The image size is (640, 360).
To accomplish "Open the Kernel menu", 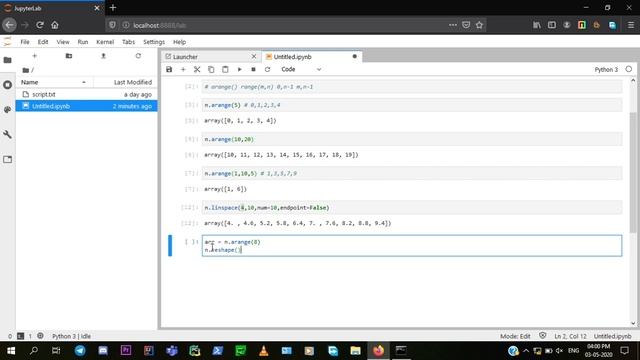I will 105,42.
